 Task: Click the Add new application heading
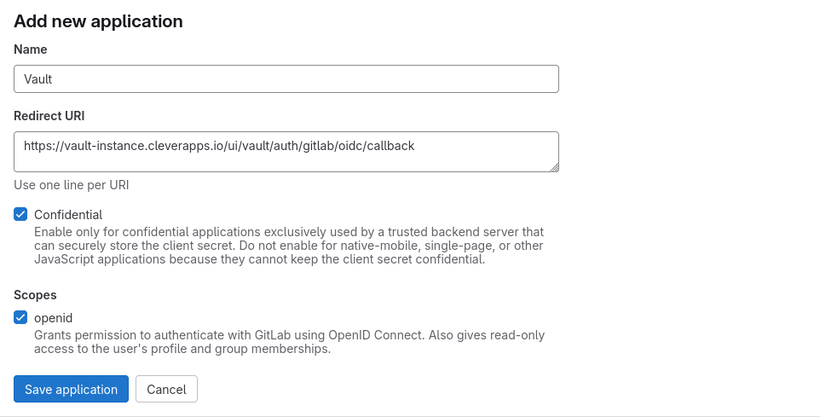(98, 20)
